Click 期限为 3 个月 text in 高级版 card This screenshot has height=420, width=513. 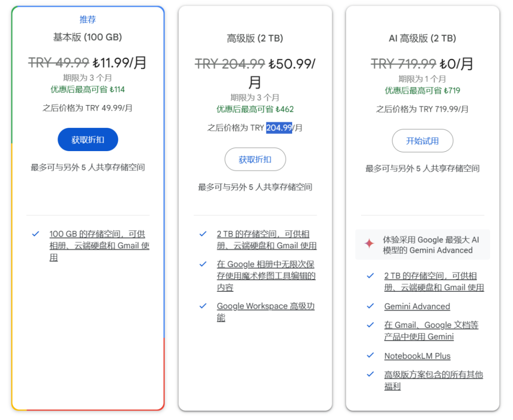(x=255, y=97)
